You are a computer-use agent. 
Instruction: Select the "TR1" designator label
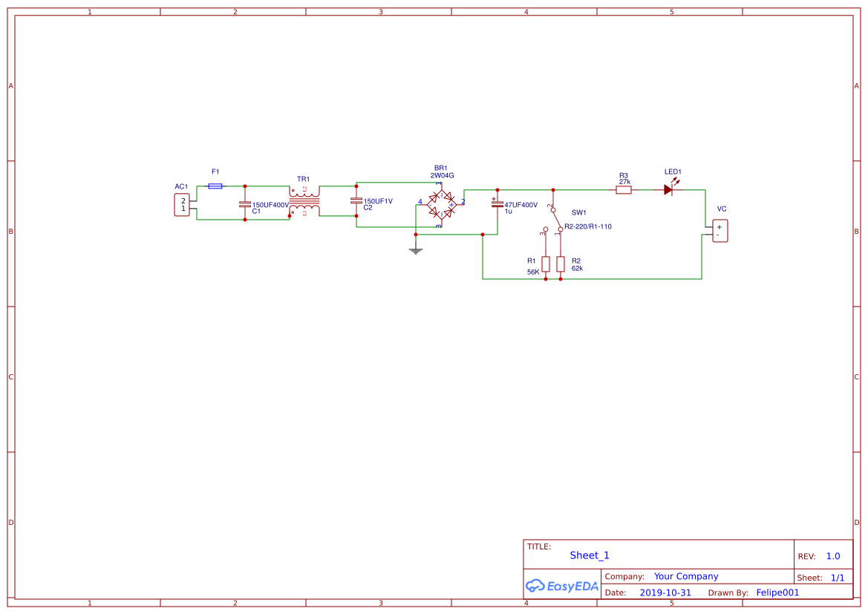[304, 179]
